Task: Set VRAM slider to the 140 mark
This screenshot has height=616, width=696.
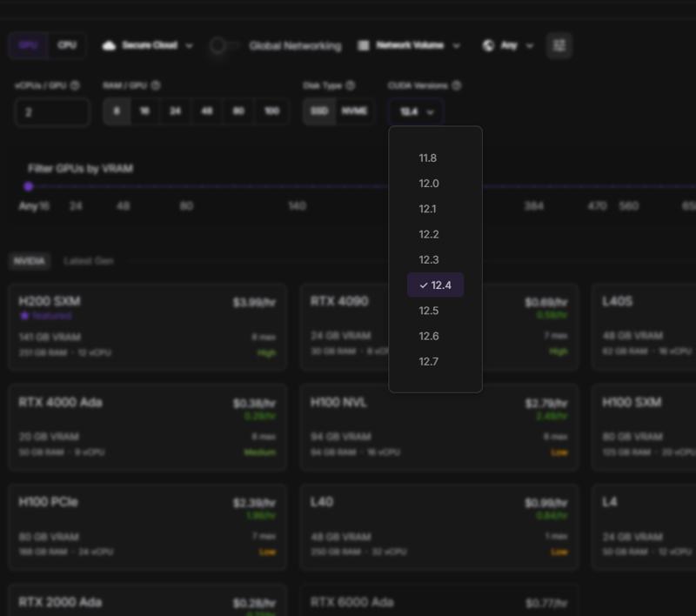Action: coord(297,206)
